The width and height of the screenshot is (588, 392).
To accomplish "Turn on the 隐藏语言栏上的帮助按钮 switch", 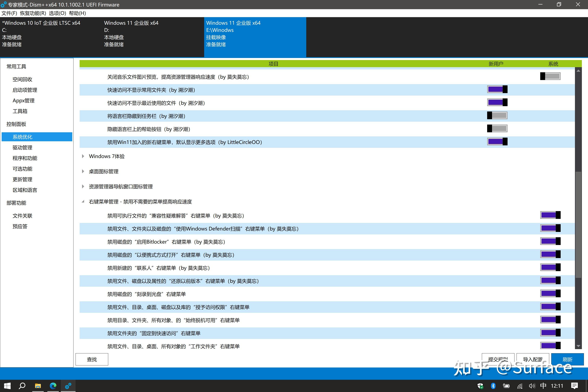I will 497,128.
